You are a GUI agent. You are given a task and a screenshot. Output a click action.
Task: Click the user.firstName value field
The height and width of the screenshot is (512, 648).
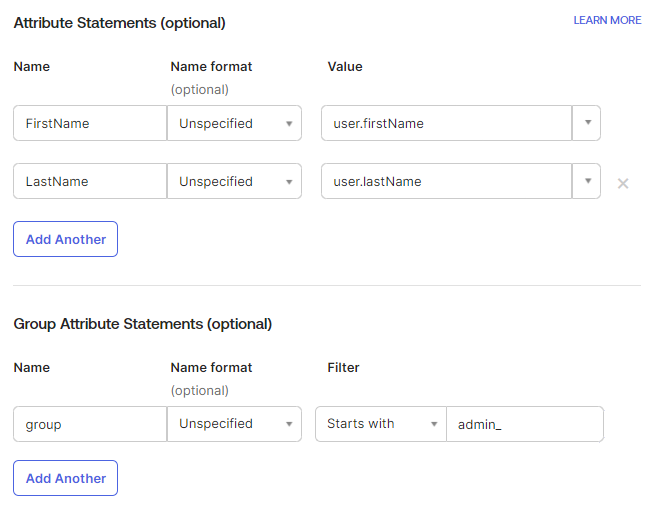tap(446, 124)
